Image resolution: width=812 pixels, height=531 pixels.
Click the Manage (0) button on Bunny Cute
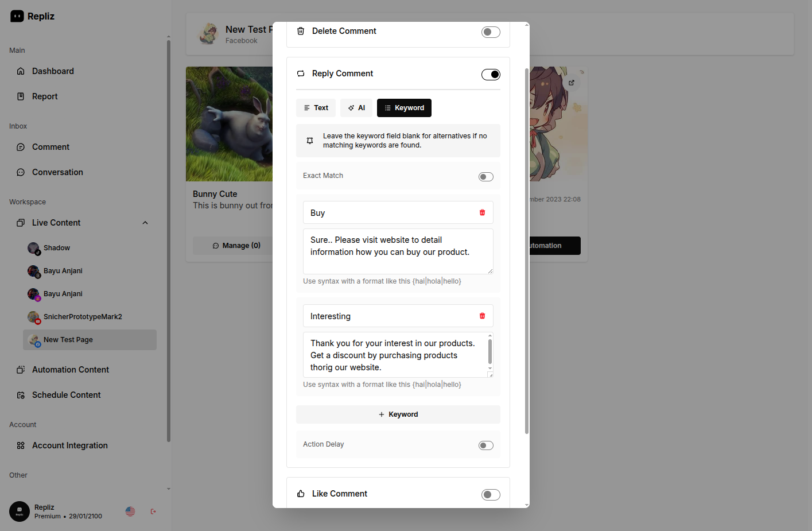[x=236, y=246]
